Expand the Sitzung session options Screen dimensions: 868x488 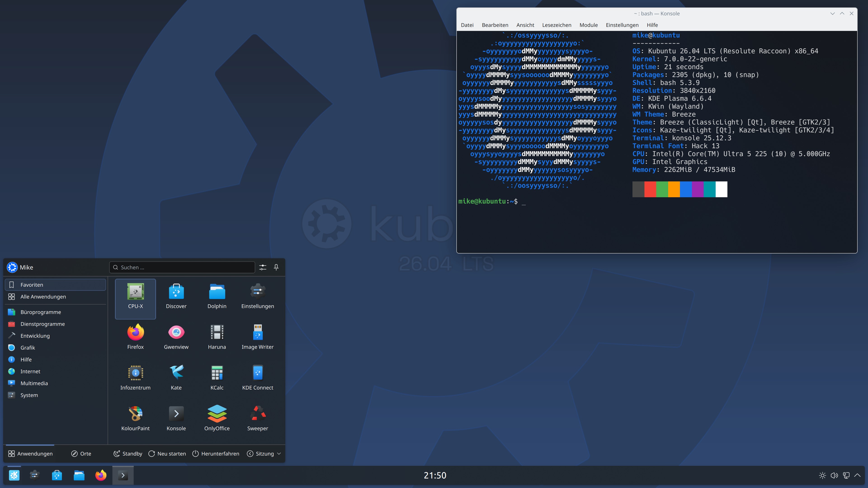264,454
